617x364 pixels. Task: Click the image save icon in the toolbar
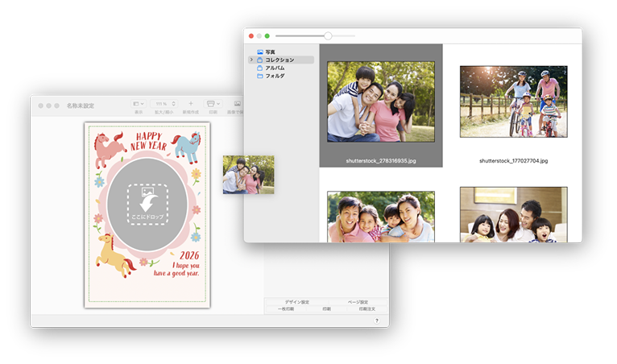pyautogui.click(x=238, y=104)
